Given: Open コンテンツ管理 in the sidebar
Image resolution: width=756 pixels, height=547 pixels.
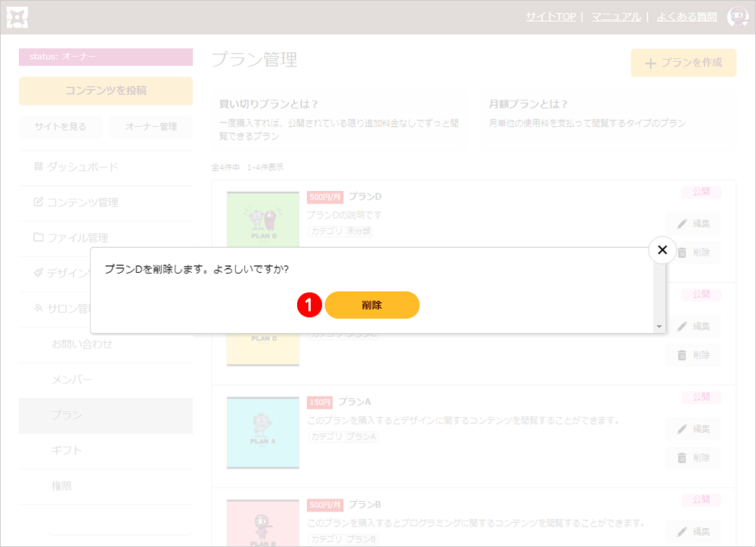Looking at the screenshot, I should (82, 202).
